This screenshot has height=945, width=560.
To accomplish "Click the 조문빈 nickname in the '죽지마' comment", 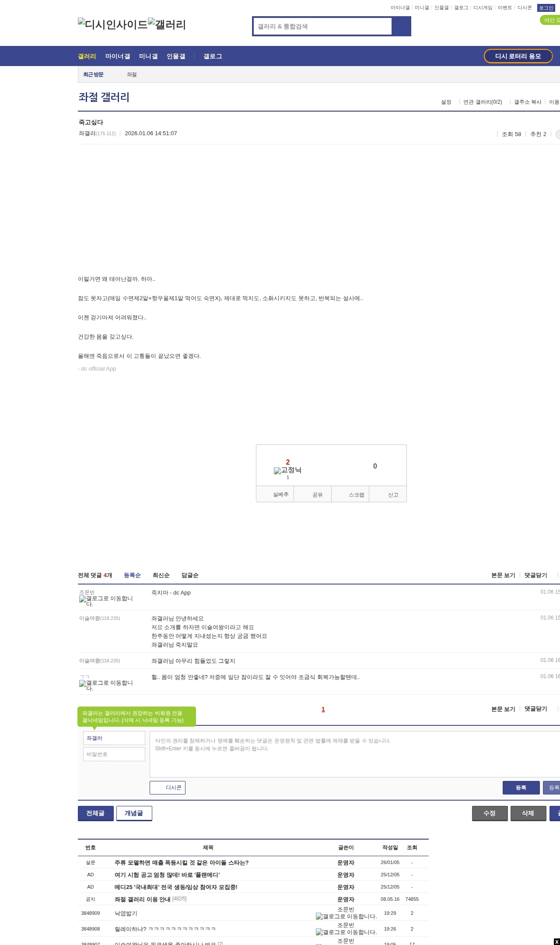I will pos(87,592).
